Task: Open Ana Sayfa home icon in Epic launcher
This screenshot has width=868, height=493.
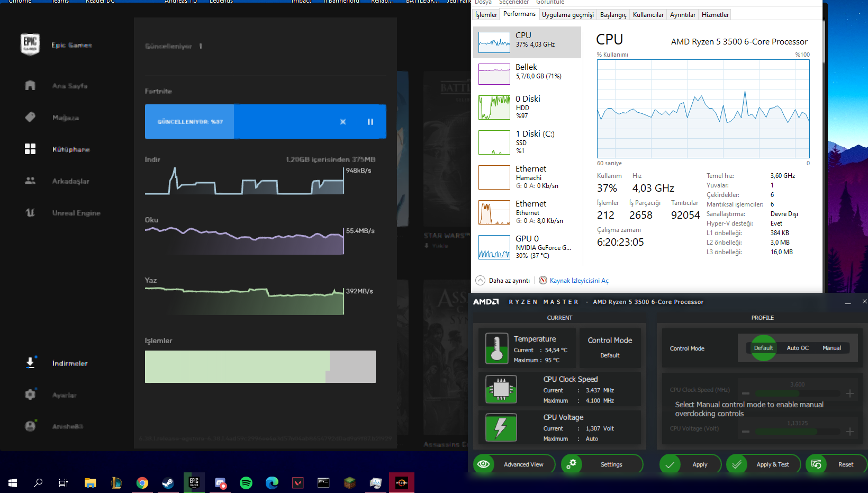Action: (30, 85)
